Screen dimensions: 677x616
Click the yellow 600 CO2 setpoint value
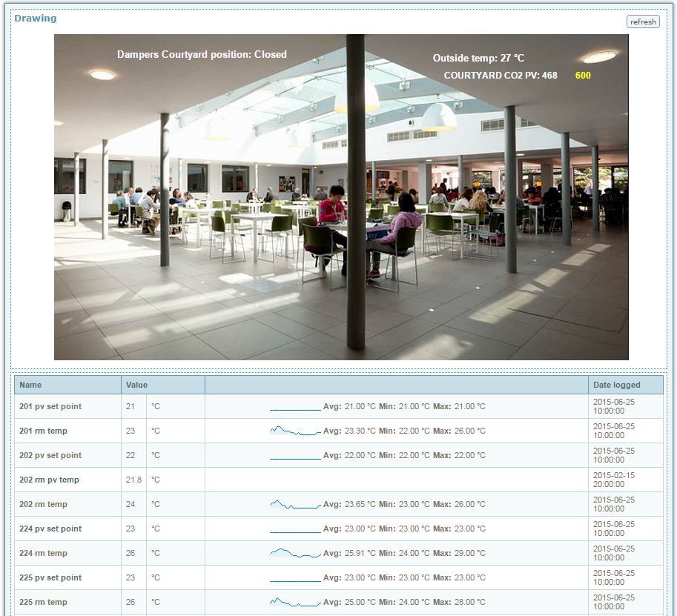click(583, 75)
